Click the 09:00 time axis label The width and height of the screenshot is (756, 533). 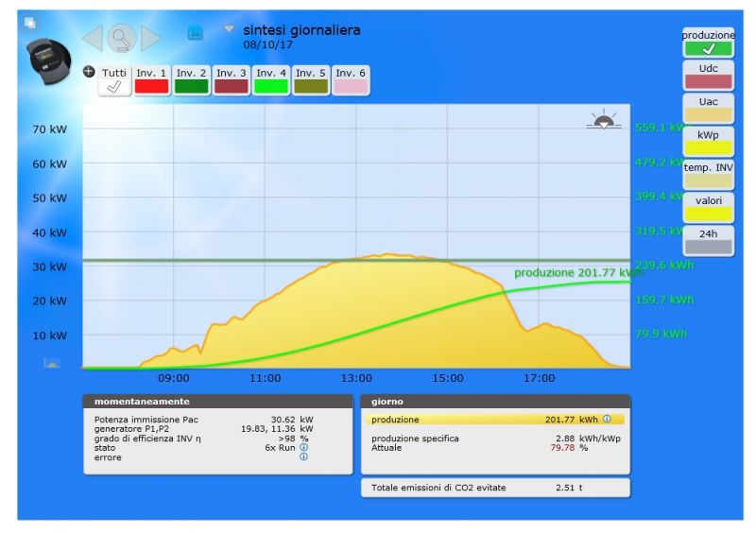click(174, 378)
